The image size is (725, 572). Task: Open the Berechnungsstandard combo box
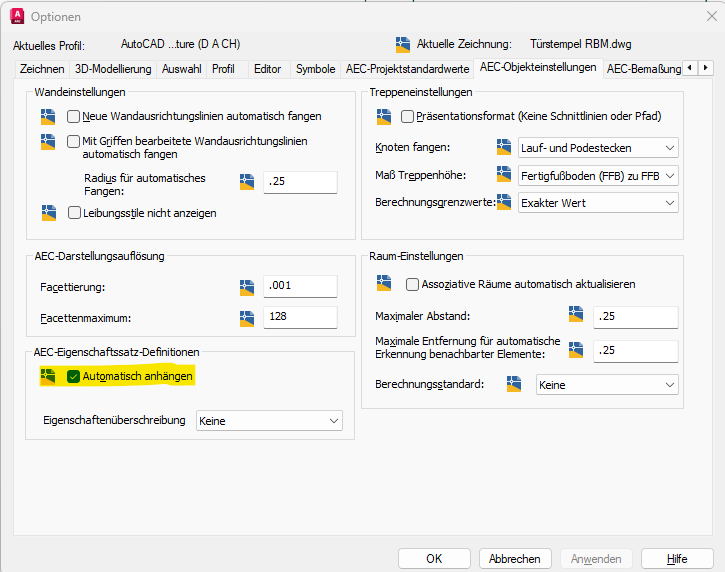pos(606,384)
